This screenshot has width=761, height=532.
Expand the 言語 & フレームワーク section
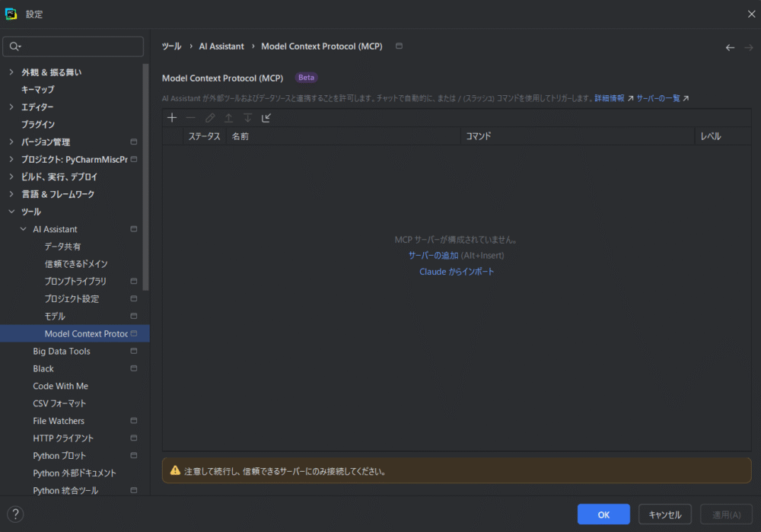11,194
